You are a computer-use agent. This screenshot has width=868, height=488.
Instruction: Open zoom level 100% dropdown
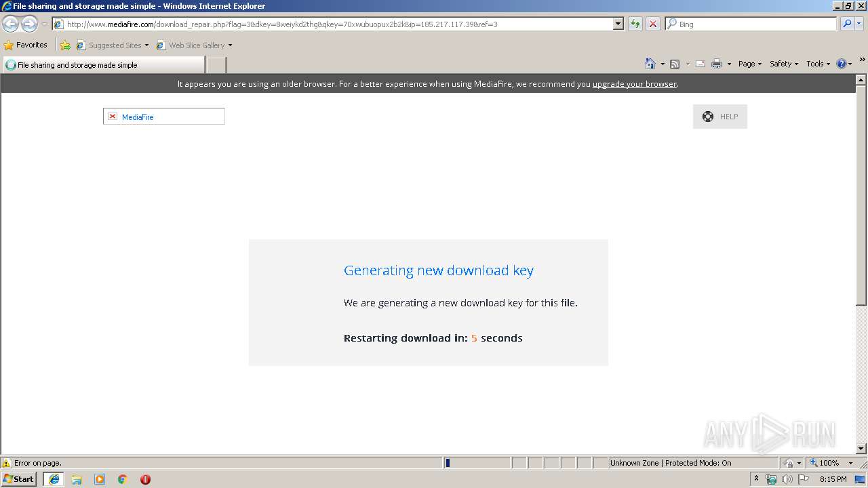pyautogui.click(x=850, y=463)
